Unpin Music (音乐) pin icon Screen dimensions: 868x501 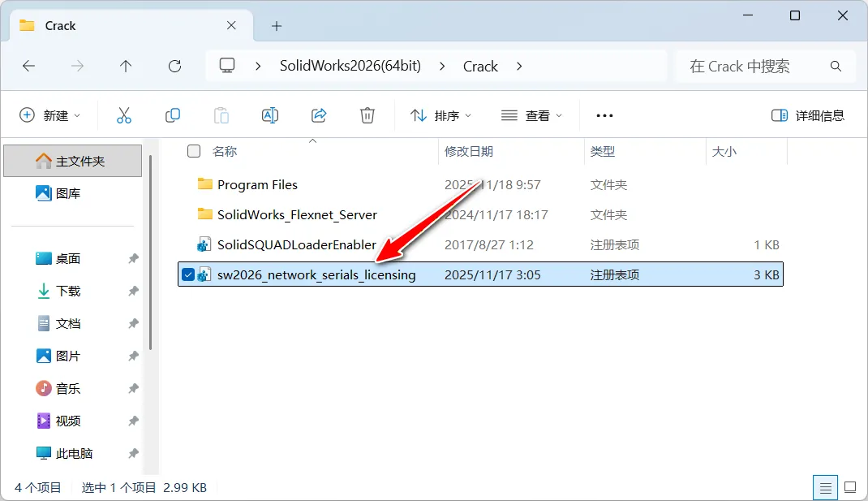[x=133, y=388]
